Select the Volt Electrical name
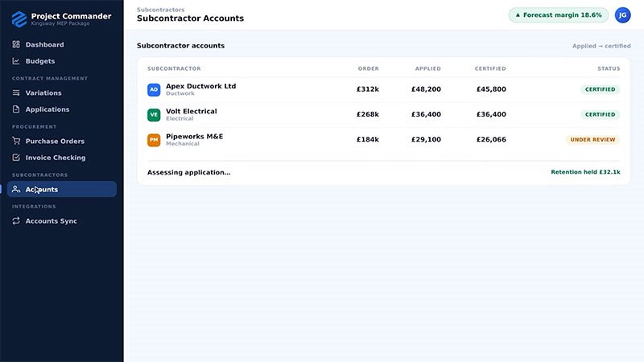The width and height of the screenshot is (644, 362). pyautogui.click(x=192, y=111)
